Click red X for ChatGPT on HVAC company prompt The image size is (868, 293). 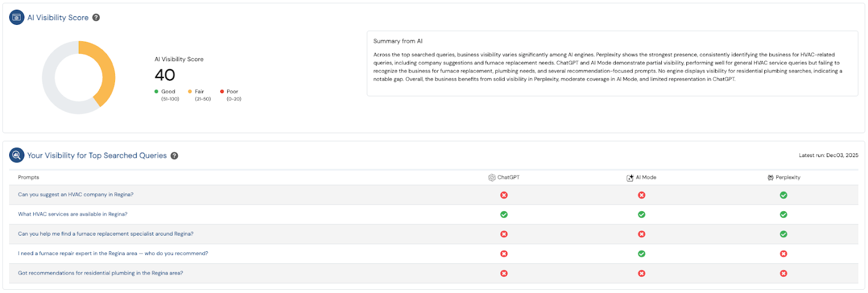[x=504, y=195]
